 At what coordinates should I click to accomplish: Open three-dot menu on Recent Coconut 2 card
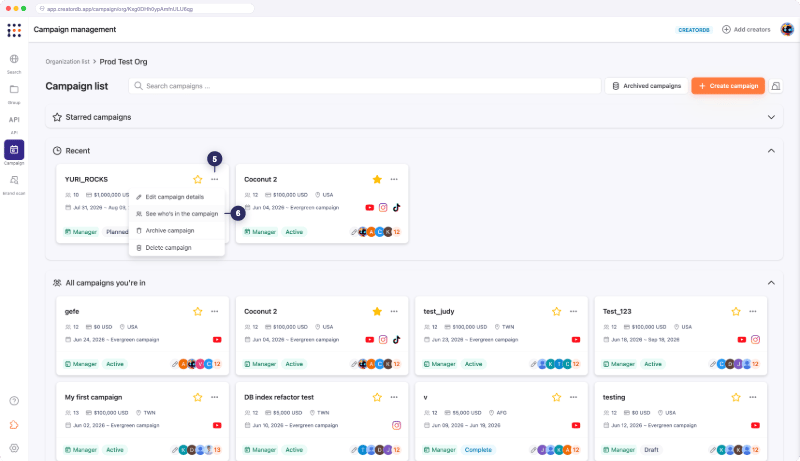(x=394, y=180)
